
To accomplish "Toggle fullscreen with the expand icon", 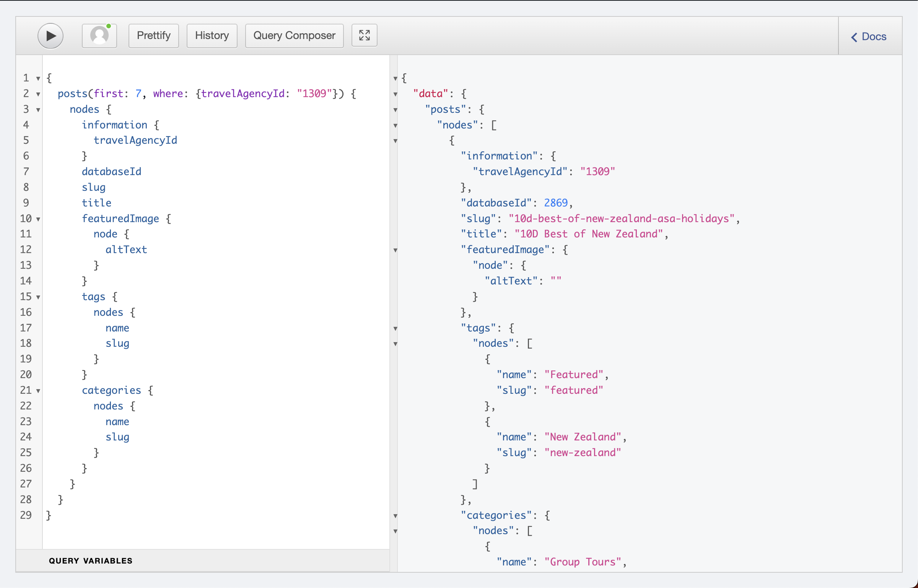I will [365, 36].
